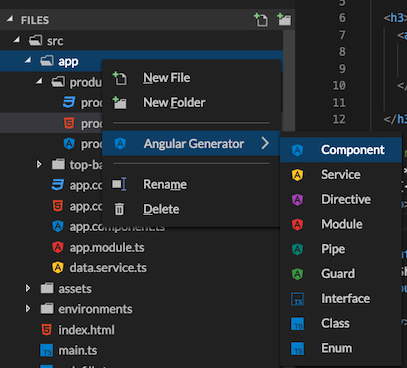Image resolution: width=407 pixels, height=368 pixels.
Task: Expand the assets folder arrow
Action: pos(28,288)
